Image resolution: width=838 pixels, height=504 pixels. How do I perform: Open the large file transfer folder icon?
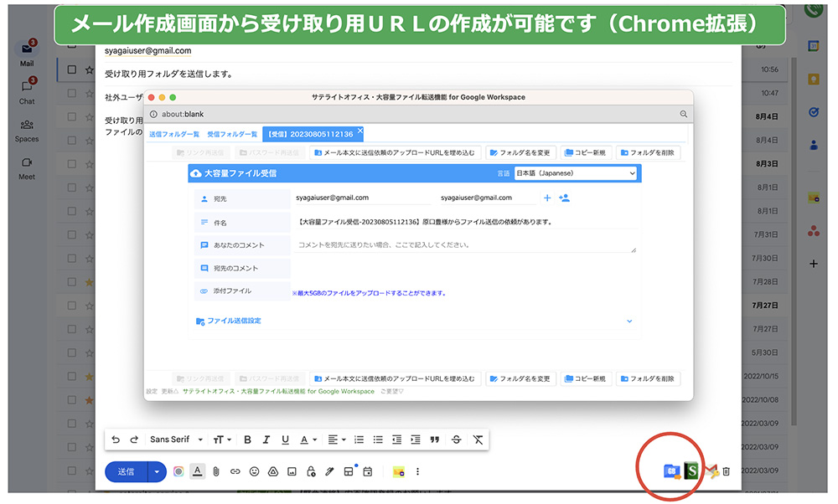[x=671, y=471]
